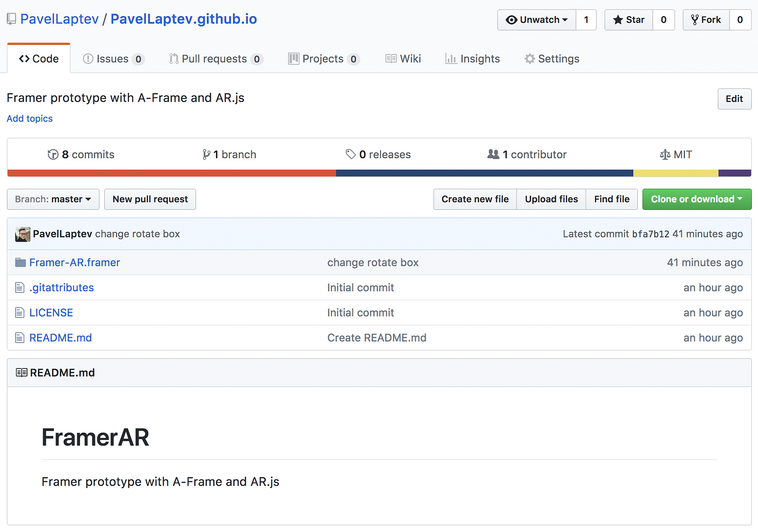This screenshot has height=532, width=758.
Task: Click the Issues exclamation circle icon
Action: pos(88,59)
